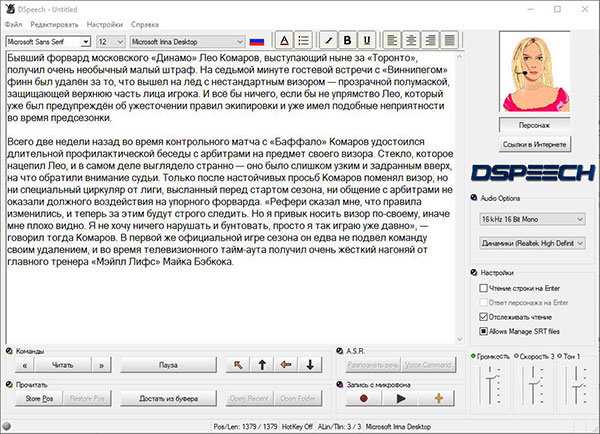
Task: Click the Прочитать section icon
Action: point(9,384)
